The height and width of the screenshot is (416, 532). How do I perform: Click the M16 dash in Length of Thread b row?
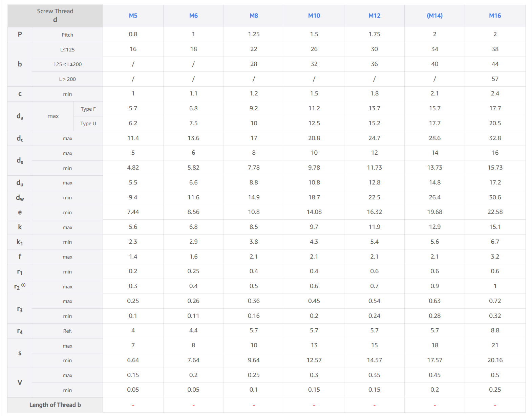pyautogui.click(x=495, y=405)
